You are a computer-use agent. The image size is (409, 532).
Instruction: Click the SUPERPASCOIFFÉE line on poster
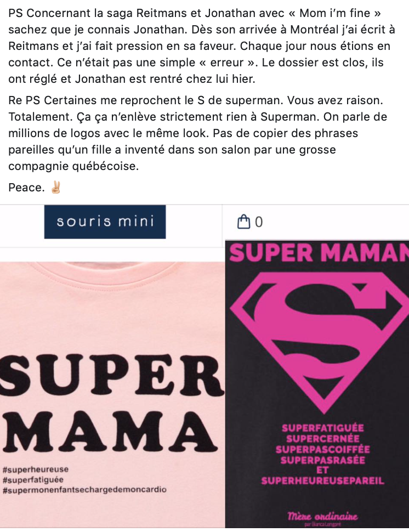tap(322, 449)
